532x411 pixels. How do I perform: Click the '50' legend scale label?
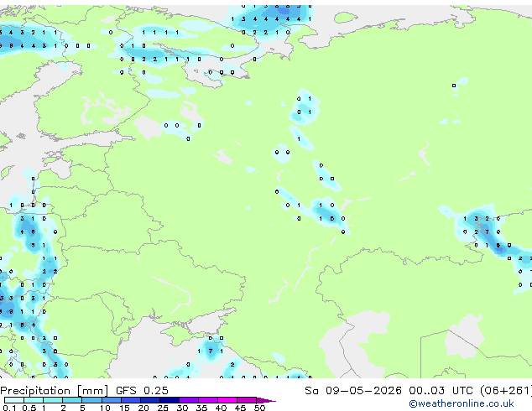click(259, 408)
